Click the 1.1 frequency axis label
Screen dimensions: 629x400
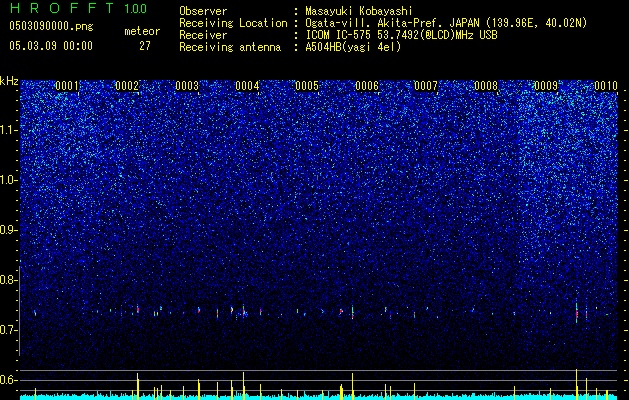(x=8, y=130)
